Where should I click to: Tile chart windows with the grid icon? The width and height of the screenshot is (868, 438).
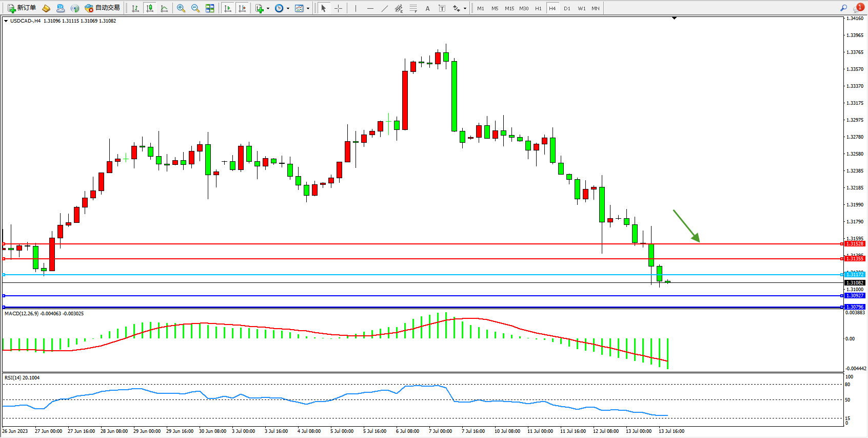coord(210,8)
